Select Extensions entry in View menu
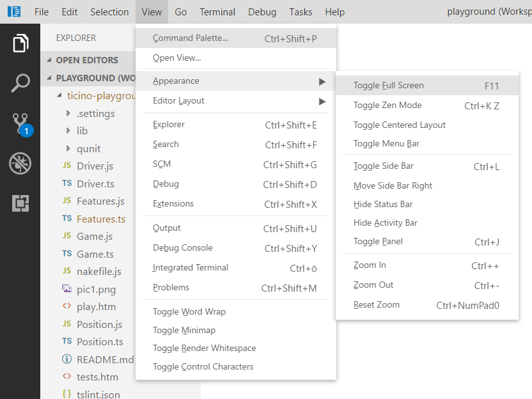 pos(236,204)
